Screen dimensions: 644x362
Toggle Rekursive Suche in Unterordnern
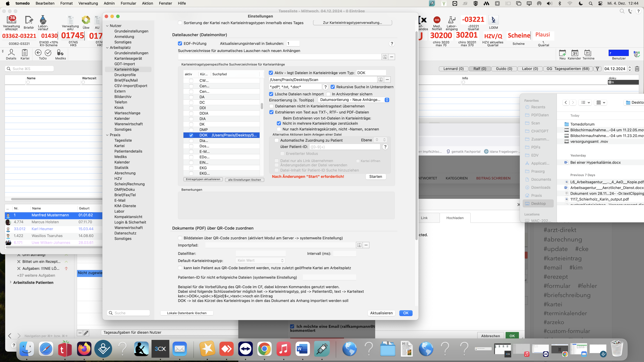332,87
